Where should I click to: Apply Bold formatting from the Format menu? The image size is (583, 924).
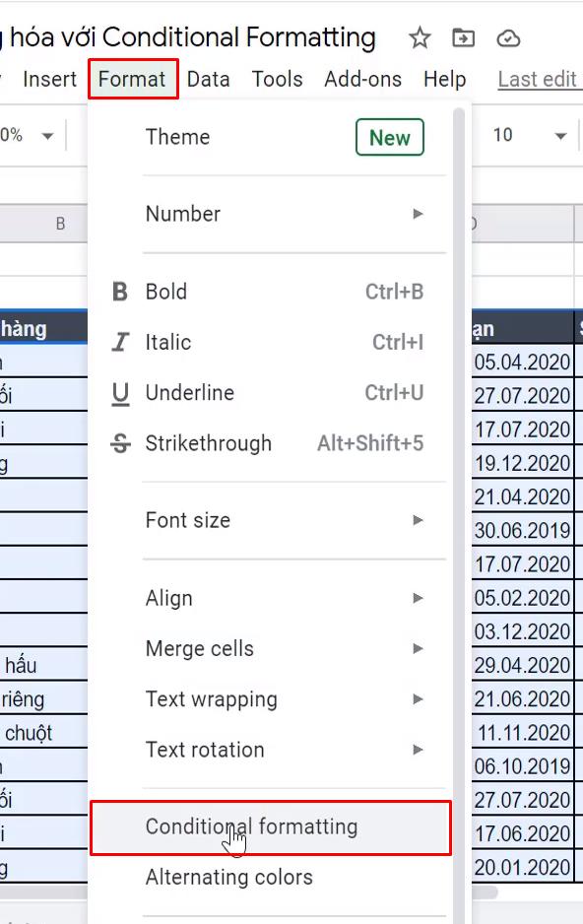(165, 292)
